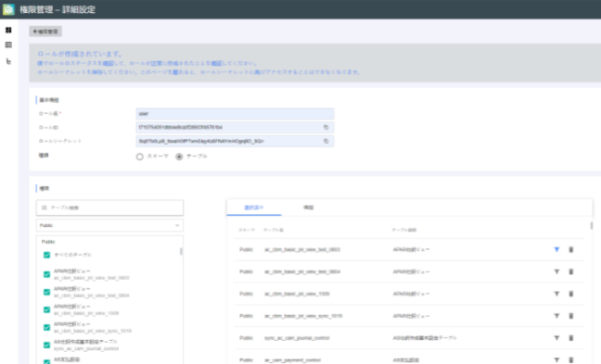Open filter for ac_cbm_basic_jnl_view_sync_1019 row
The height and width of the screenshot is (364, 601).
tap(556, 316)
